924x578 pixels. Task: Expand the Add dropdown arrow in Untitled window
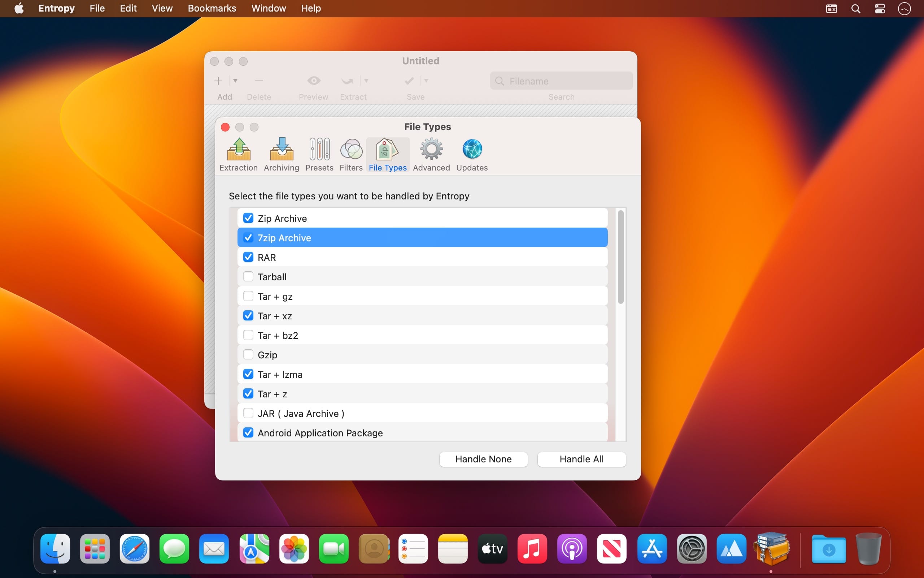pyautogui.click(x=235, y=81)
